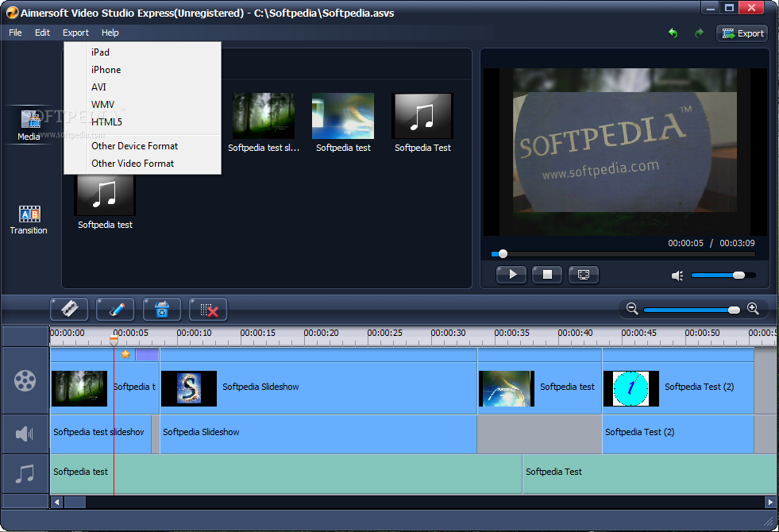Click the purple transition block on timeline
Image resolution: width=779 pixels, height=532 pixels.
[x=147, y=354]
